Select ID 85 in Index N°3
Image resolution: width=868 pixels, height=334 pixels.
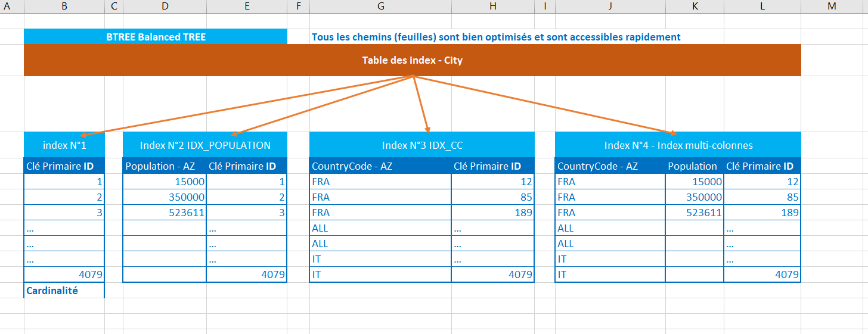coord(493,197)
